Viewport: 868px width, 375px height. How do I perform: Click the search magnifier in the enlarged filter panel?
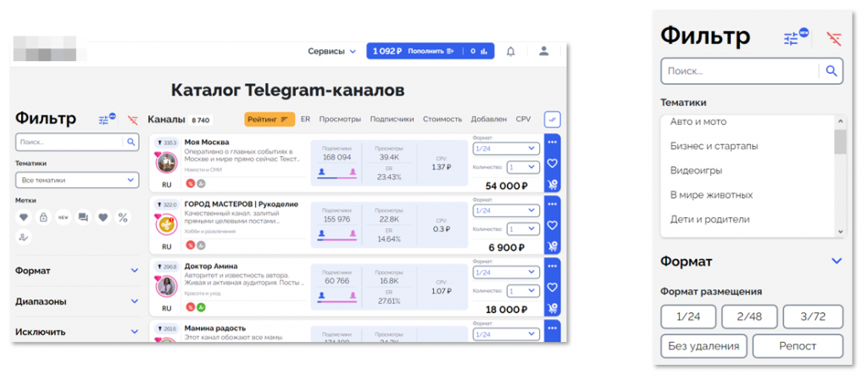coord(831,70)
